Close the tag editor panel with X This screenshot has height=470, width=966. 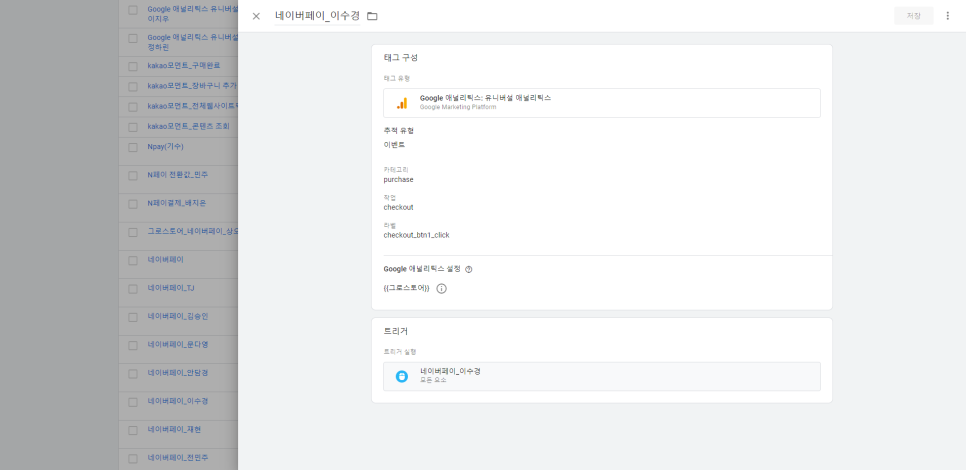click(x=256, y=16)
